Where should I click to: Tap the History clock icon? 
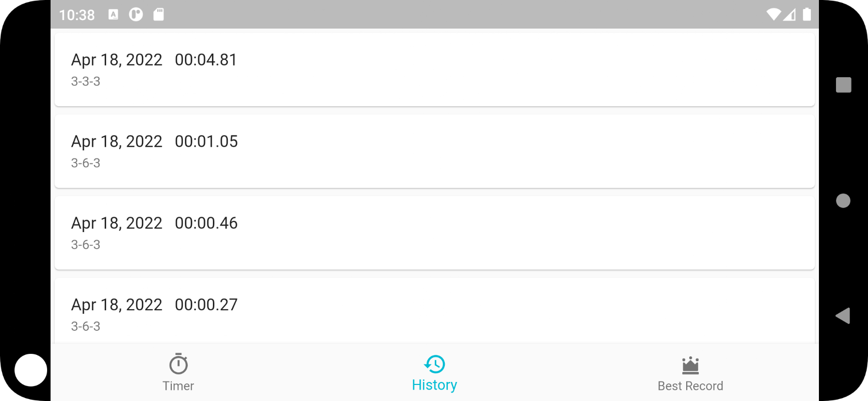pyautogui.click(x=434, y=364)
